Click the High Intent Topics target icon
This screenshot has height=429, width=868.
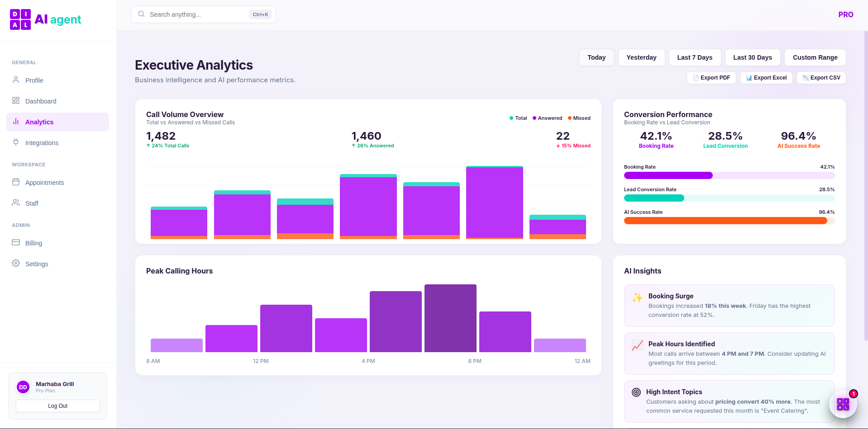pos(636,392)
